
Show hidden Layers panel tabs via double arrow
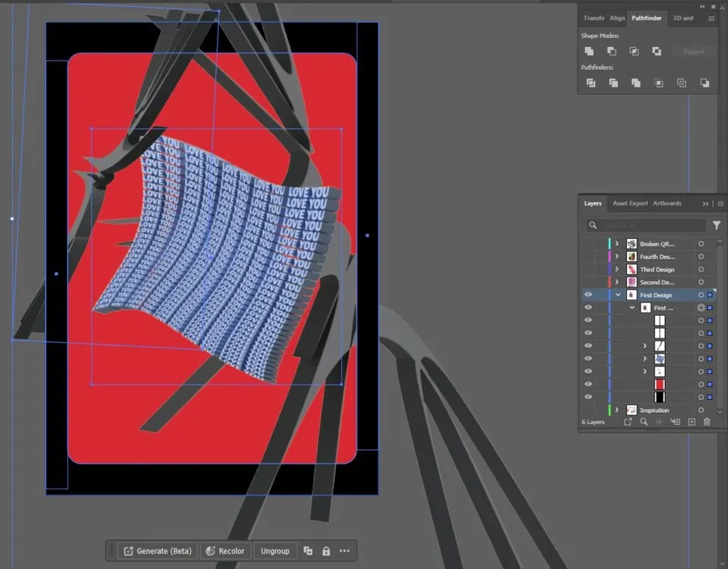pos(705,203)
